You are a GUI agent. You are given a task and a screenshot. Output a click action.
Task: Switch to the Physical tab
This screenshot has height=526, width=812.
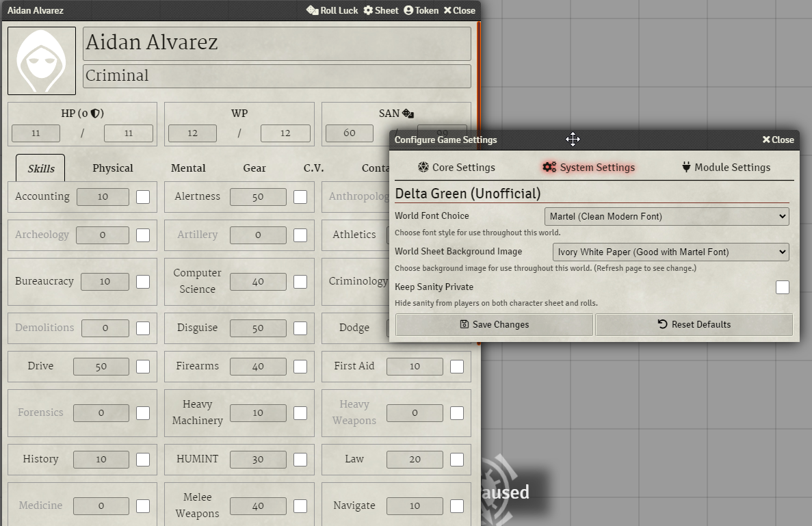(x=112, y=168)
